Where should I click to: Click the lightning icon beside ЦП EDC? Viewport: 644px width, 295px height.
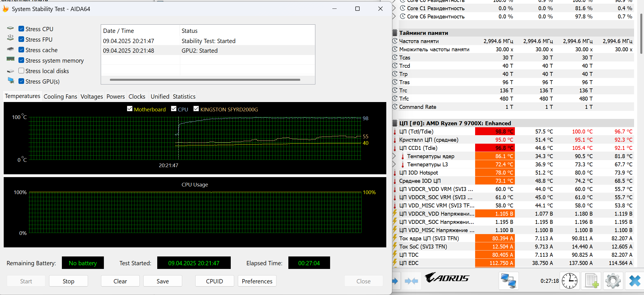click(x=395, y=262)
